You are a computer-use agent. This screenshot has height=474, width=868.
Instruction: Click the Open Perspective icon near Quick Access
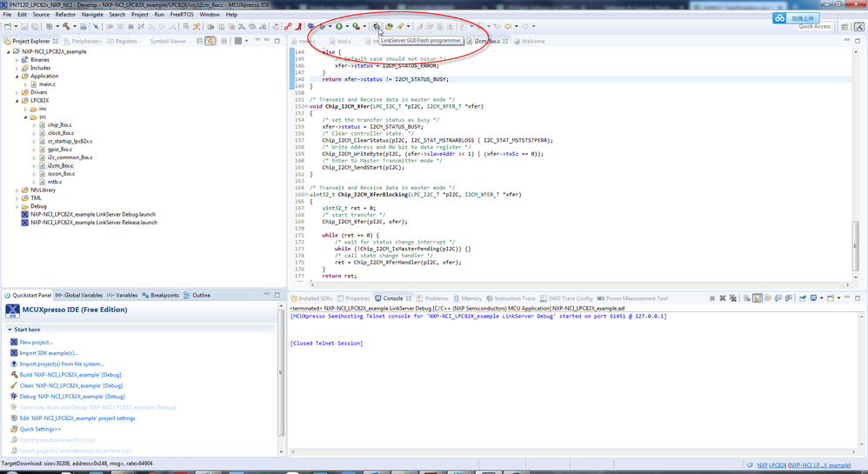point(845,27)
